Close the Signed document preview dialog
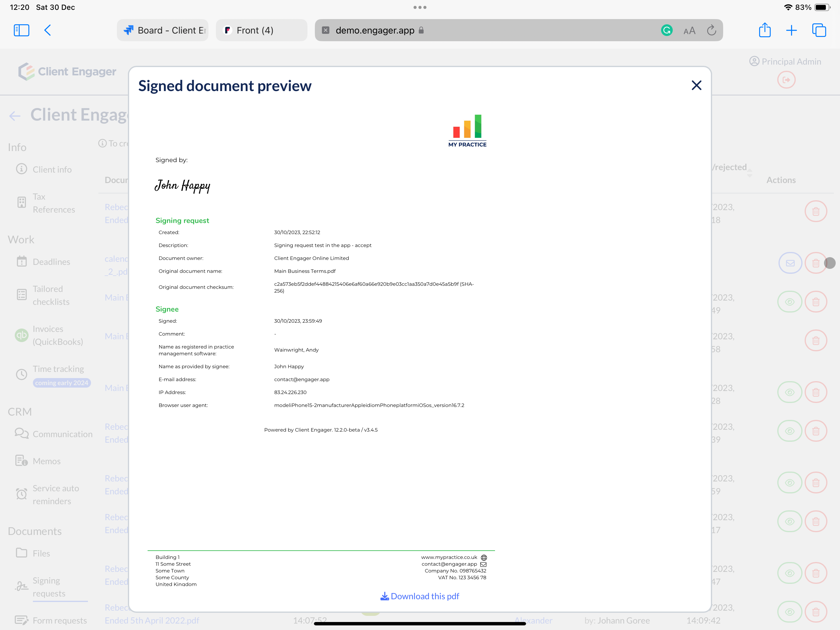The image size is (840, 630). point(696,85)
